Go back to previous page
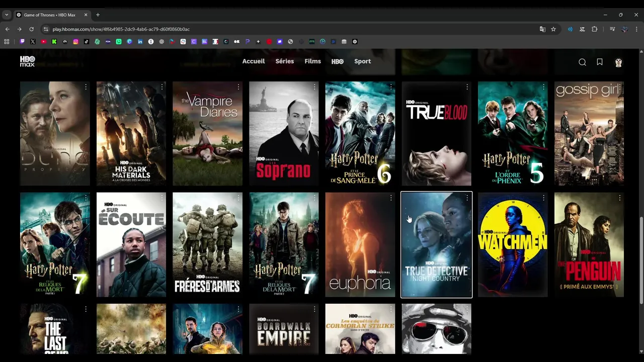644x362 pixels. pos(8,29)
